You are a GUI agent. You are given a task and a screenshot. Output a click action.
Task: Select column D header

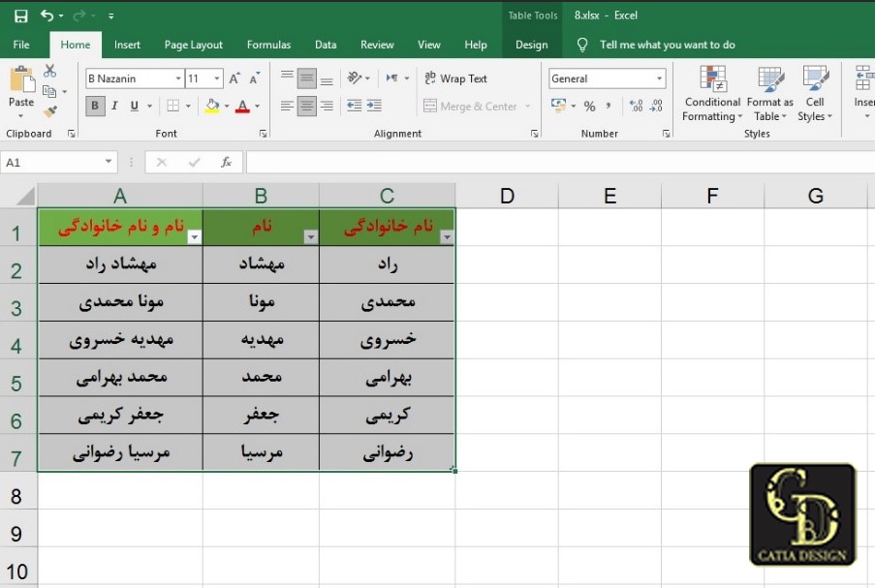pos(507,196)
